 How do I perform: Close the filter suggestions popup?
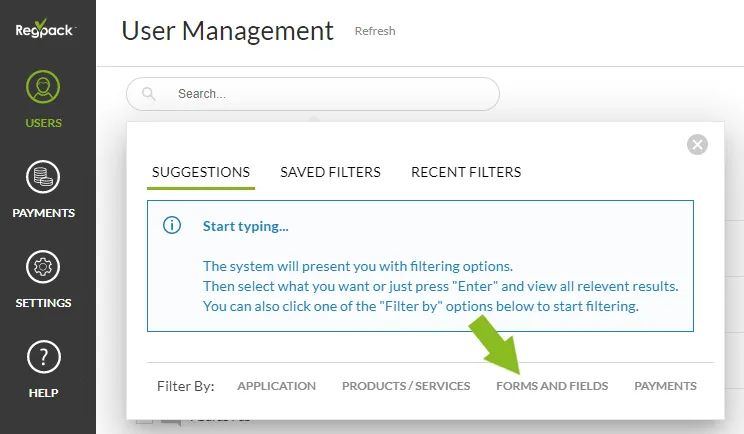(x=697, y=145)
